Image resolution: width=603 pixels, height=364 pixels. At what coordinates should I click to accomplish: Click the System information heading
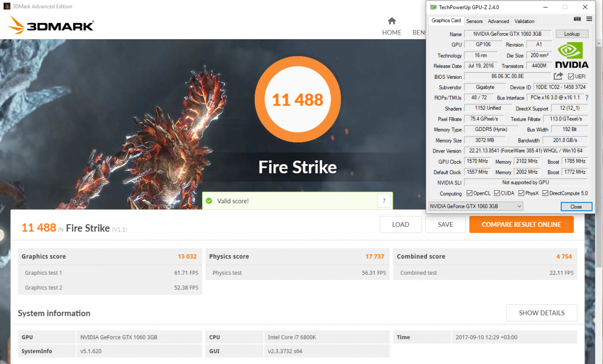[54, 313]
